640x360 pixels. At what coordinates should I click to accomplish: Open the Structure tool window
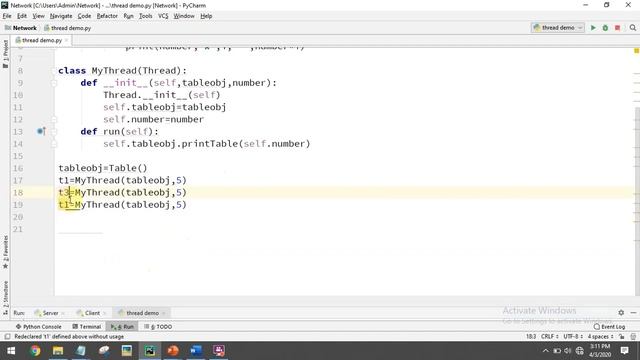[5, 298]
